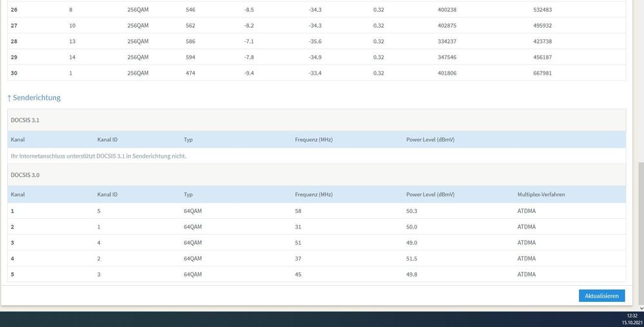
Task: Click latency 0.32 in channel 29 row
Action: (x=378, y=57)
